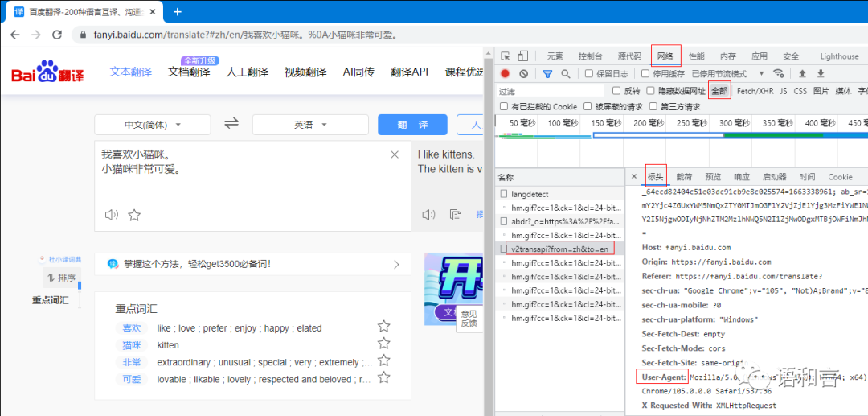Click the 意见反馈 feedback button
This screenshot has width=868, height=416.
[x=469, y=319]
